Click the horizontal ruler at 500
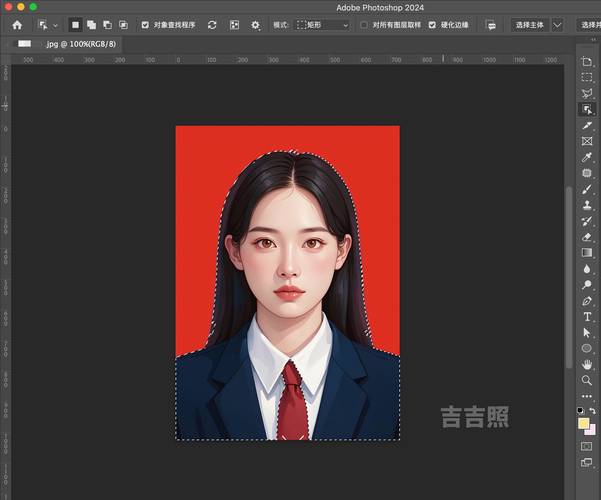 click(335, 60)
